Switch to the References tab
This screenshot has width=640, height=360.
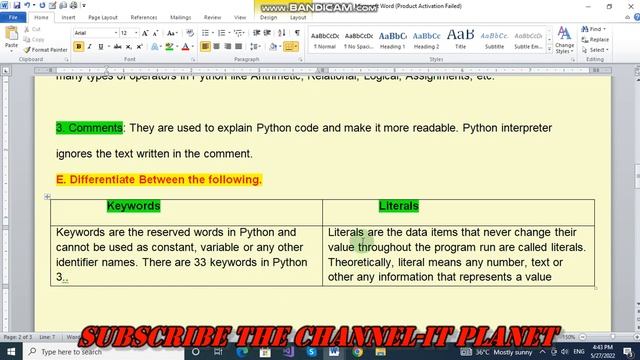click(144, 18)
